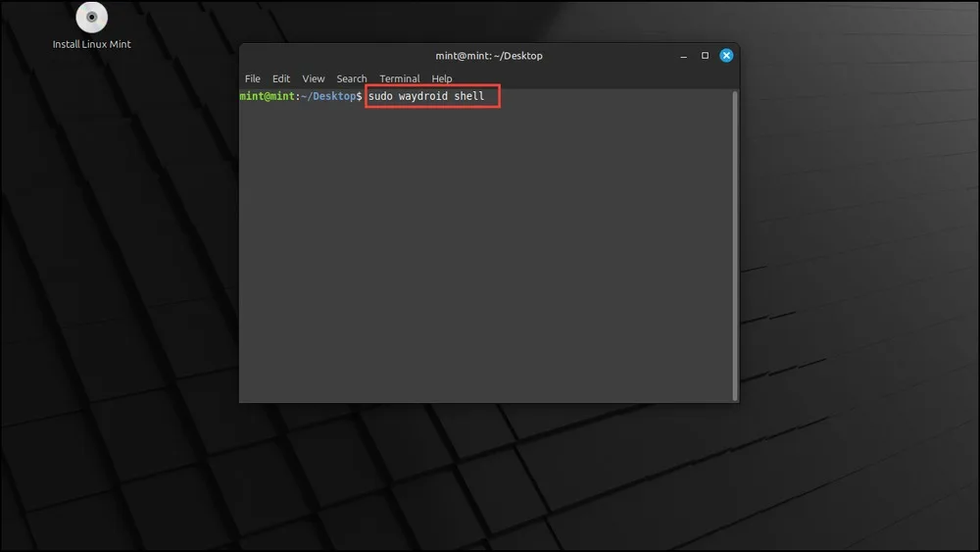
Task: Open the Edit menu in terminal
Action: pyautogui.click(x=280, y=78)
